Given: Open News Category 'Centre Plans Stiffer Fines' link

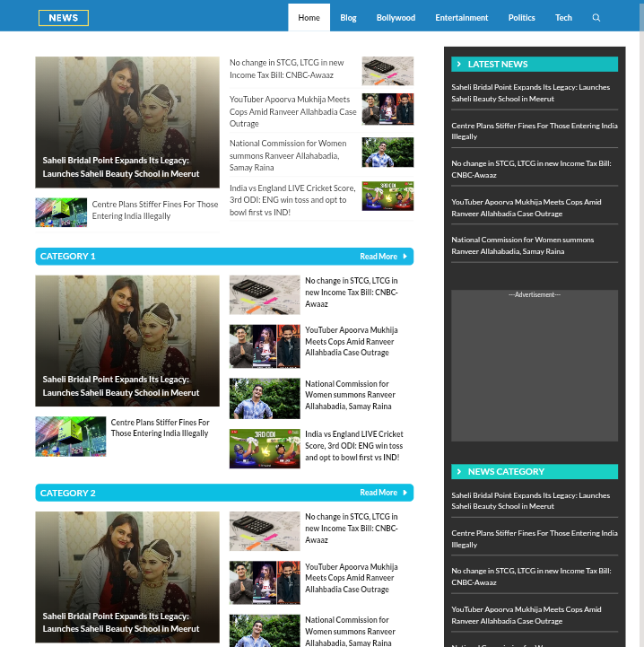Looking at the screenshot, I should point(535,539).
